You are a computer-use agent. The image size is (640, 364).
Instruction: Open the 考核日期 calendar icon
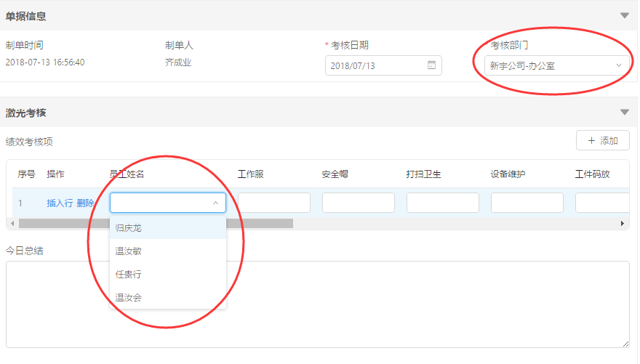[x=431, y=65]
